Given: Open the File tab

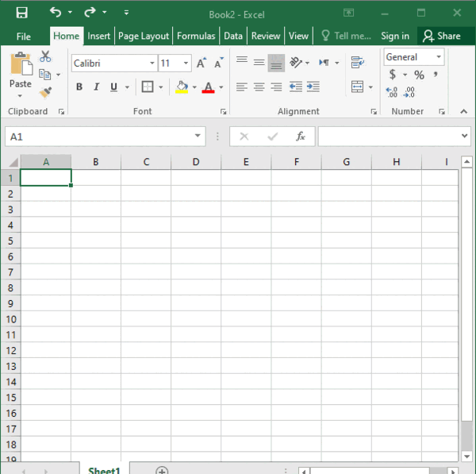Looking at the screenshot, I should 23,37.
